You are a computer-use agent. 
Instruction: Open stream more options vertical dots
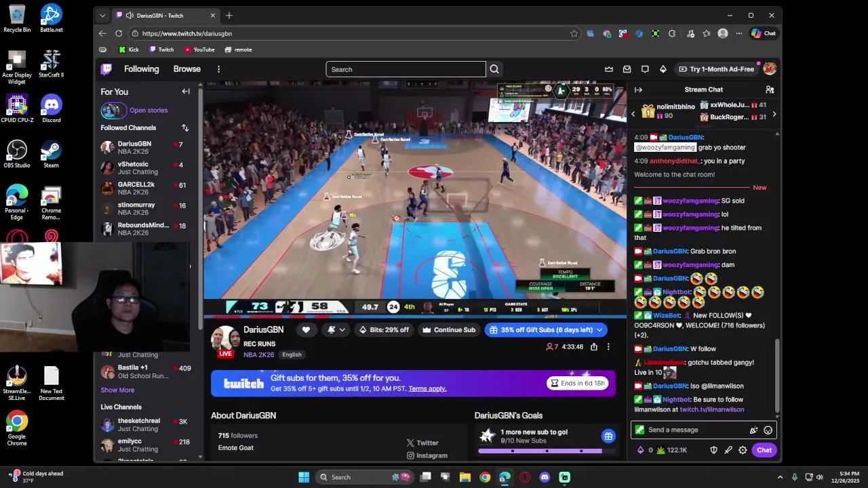[x=608, y=346]
